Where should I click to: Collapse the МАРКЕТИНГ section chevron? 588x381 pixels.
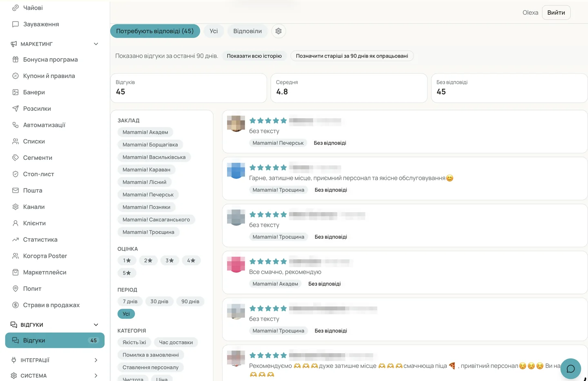coord(96,44)
